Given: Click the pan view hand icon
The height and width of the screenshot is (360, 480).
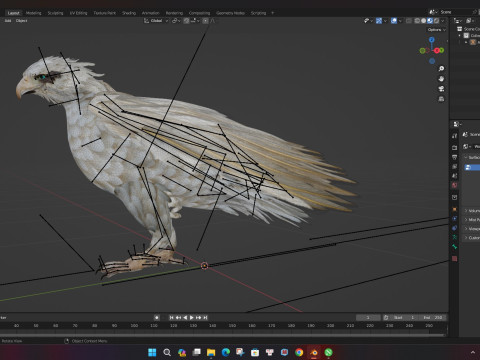Looking at the screenshot, I should pos(441,79).
